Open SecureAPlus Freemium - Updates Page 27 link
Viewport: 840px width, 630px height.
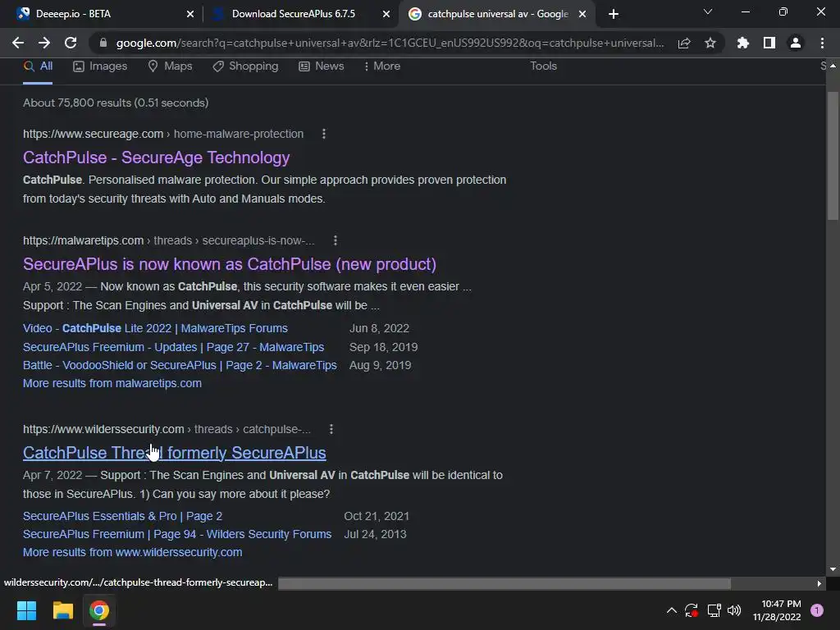click(174, 347)
